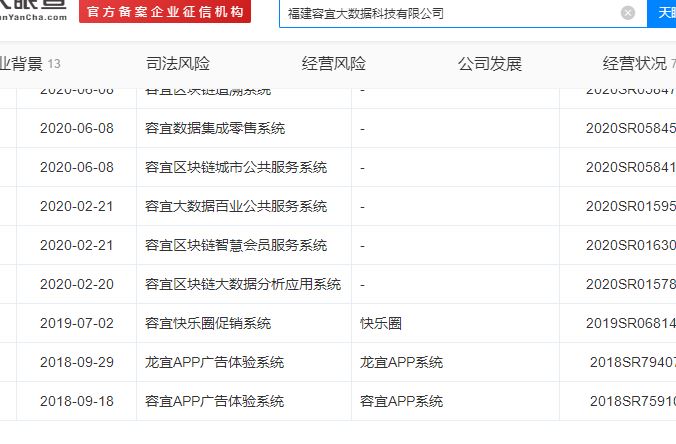
Task: Select 容宜数据集成零售系统 software name
Action: tap(215, 128)
